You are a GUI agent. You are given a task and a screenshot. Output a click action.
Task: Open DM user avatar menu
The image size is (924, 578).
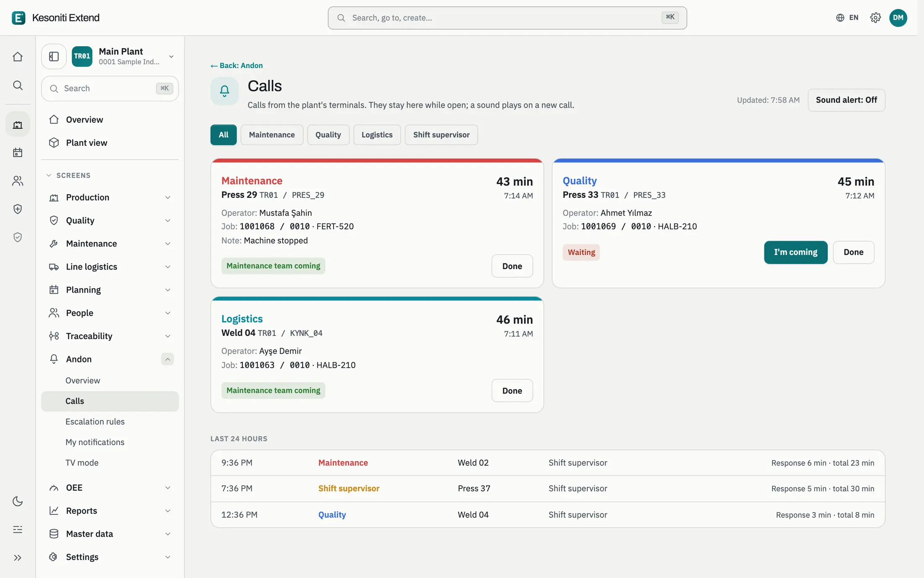coord(898,18)
